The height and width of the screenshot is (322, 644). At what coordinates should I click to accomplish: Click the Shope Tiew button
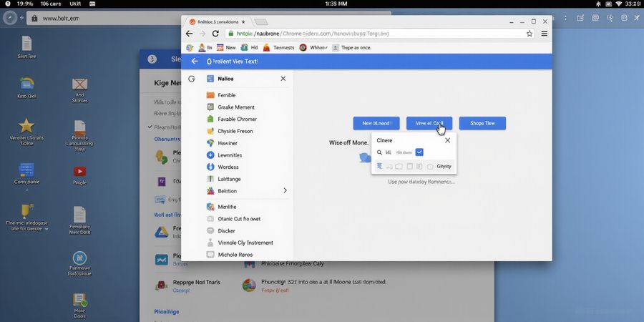coord(482,123)
